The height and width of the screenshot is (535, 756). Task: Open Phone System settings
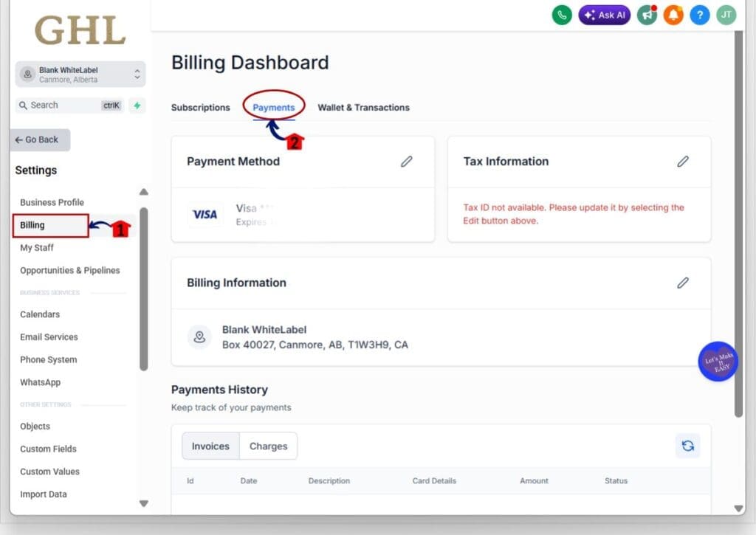tap(48, 359)
